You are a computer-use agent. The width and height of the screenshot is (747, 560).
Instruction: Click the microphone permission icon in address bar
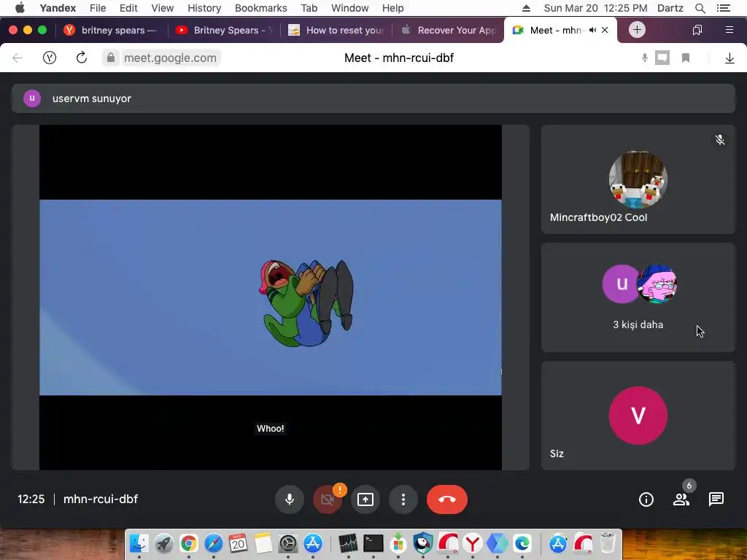tap(645, 58)
